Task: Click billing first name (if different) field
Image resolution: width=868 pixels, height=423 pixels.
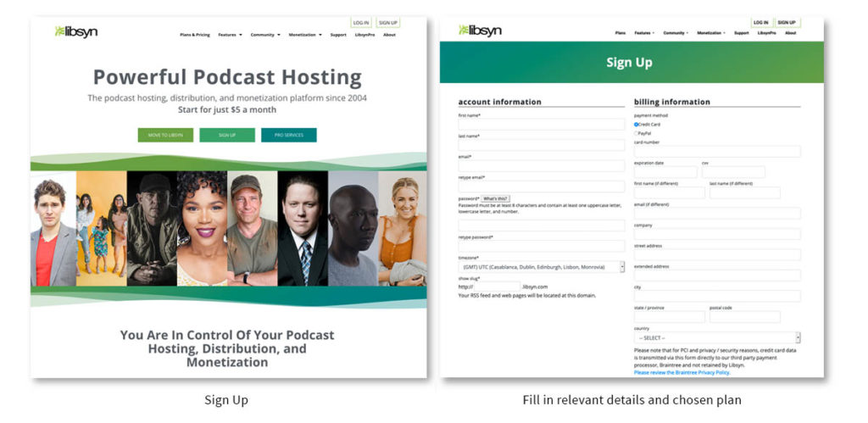Action: click(x=670, y=192)
